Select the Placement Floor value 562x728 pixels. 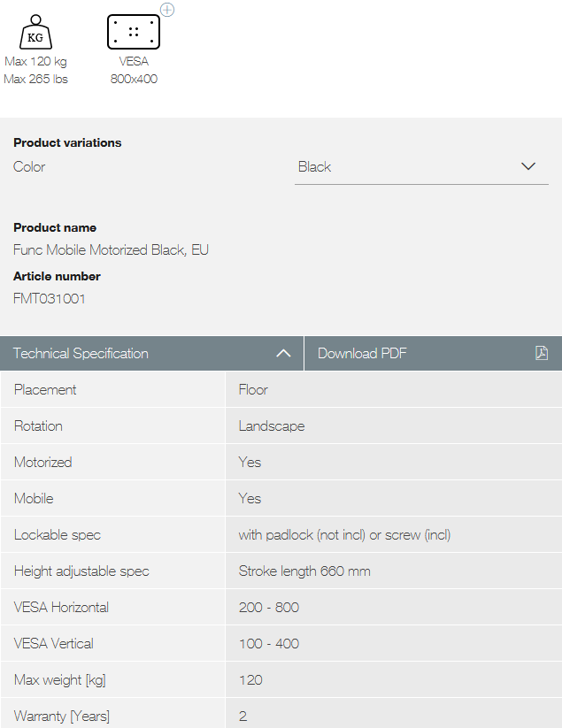coord(253,389)
